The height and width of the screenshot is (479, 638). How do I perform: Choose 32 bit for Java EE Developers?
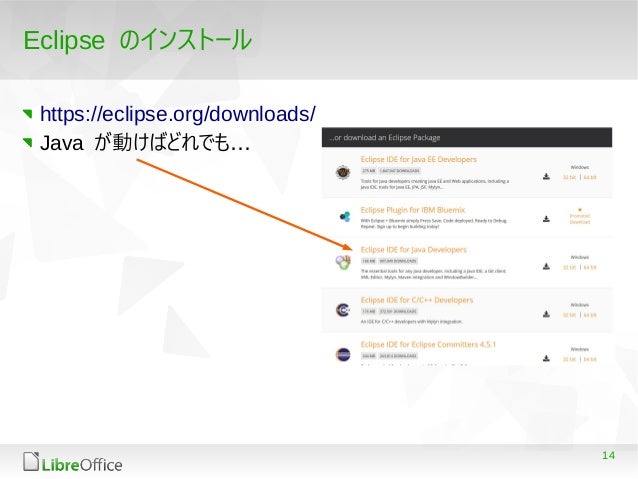click(x=569, y=177)
